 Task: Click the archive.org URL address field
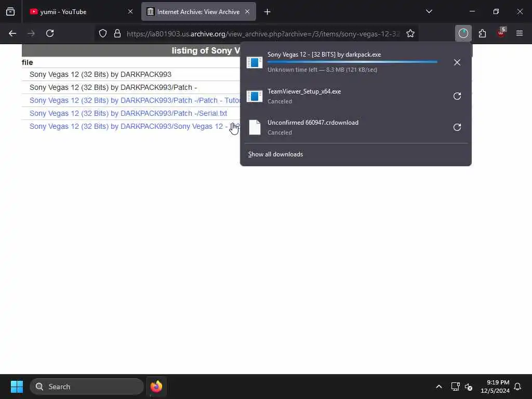[263, 34]
